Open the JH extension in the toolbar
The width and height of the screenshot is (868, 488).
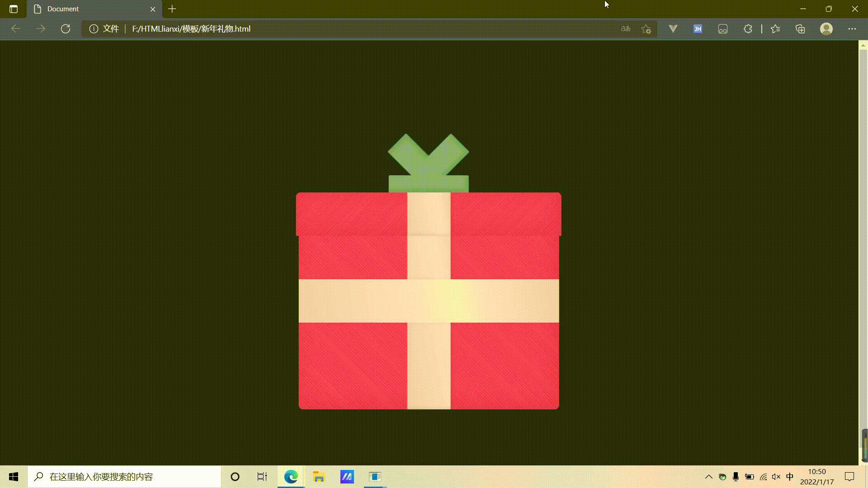697,28
